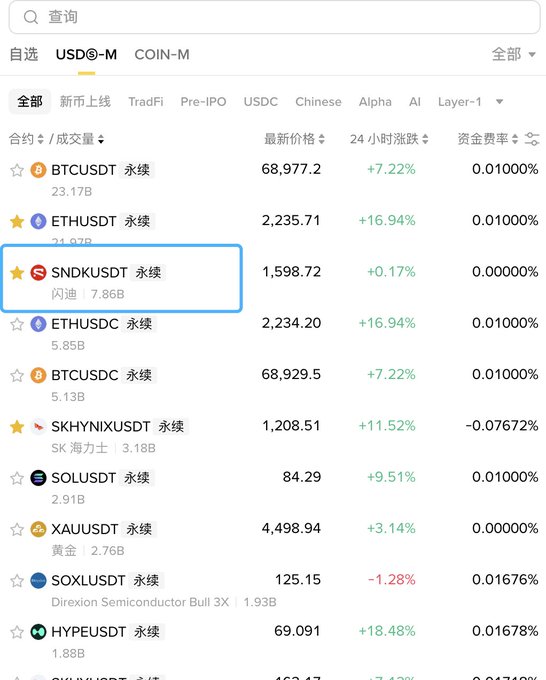This screenshot has height=680, width=546.
Task: Filter by Layer-1 category
Action: pos(460,102)
